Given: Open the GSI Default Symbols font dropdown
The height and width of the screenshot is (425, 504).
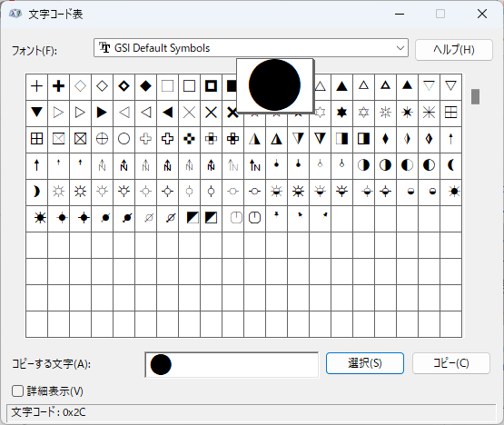Looking at the screenshot, I should pos(251,48).
